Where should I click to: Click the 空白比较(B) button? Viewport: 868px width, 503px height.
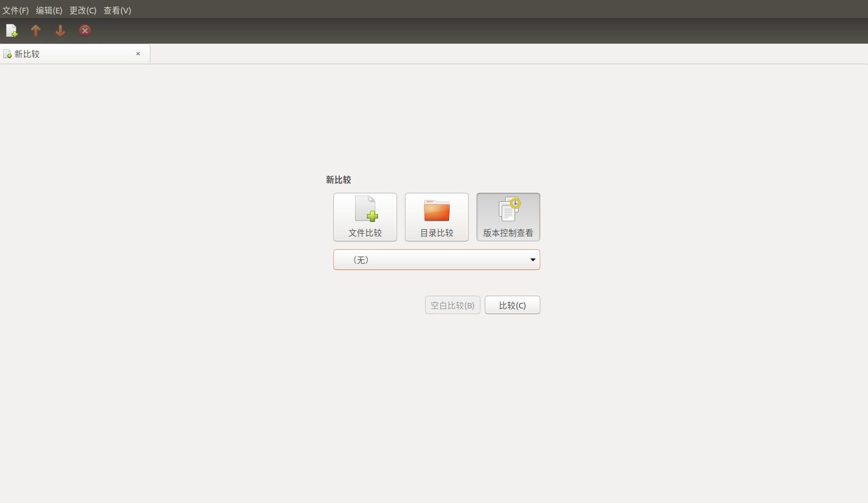452,305
